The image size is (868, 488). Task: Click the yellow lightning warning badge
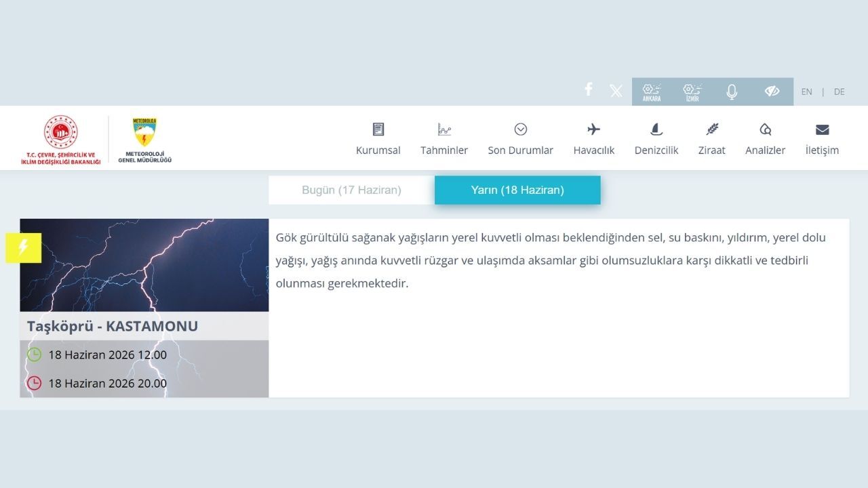(x=23, y=247)
